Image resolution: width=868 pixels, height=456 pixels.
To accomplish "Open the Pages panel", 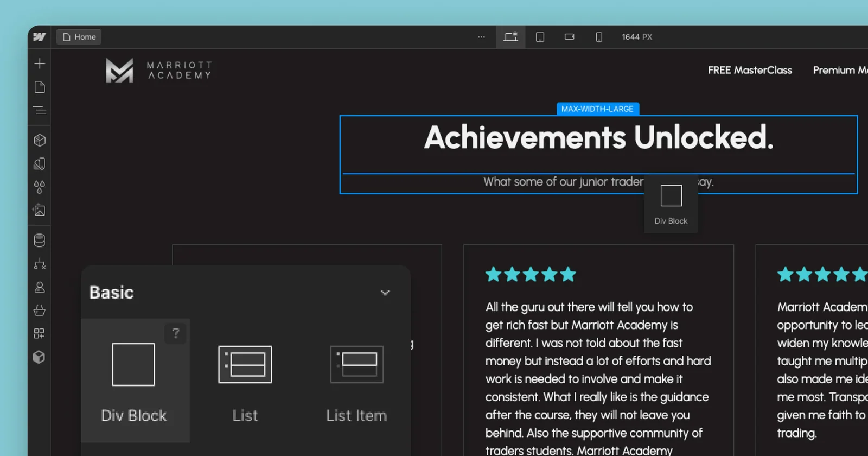I will coord(40,87).
